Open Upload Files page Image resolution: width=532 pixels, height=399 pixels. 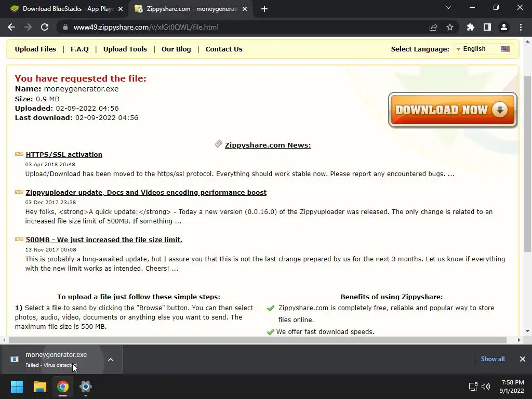pyautogui.click(x=35, y=49)
